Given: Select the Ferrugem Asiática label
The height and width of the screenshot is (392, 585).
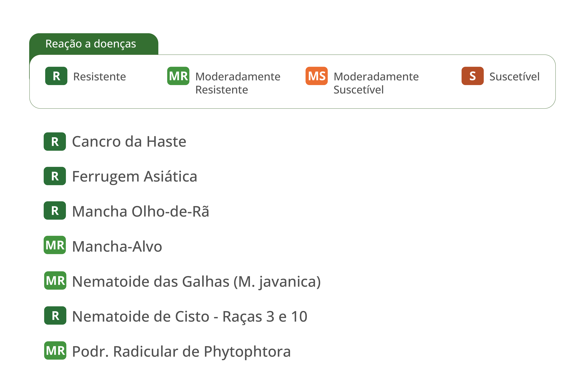Looking at the screenshot, I should coord(135,177).
